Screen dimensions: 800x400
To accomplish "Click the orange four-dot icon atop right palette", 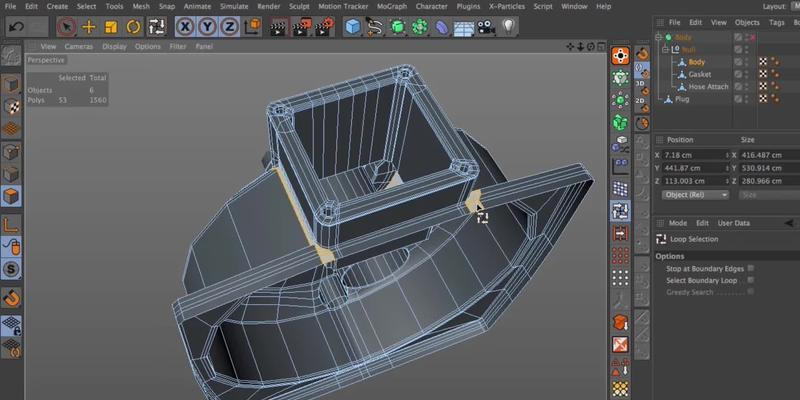I will point(620,56).
